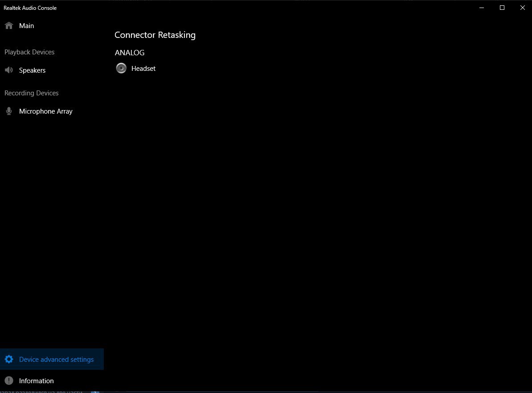The height and width of the screenshot is (393, 532).
Task: Open the Main page label
Action: [x=26, y=26]
